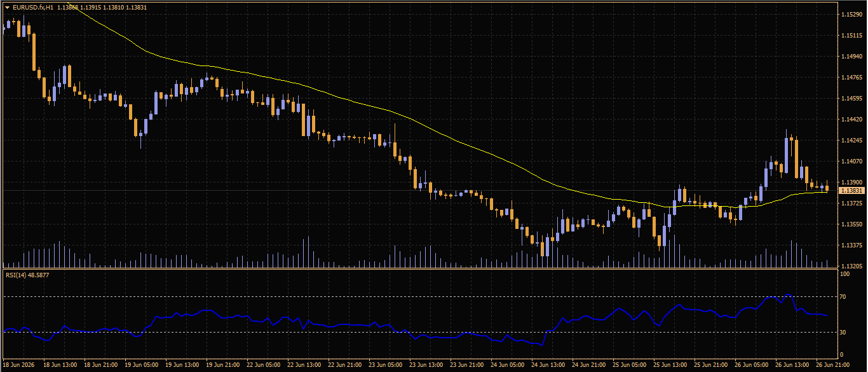Select the current price tag 1.13831
Viewport: 868px width, 372px height.
click(x=851, y=191)
